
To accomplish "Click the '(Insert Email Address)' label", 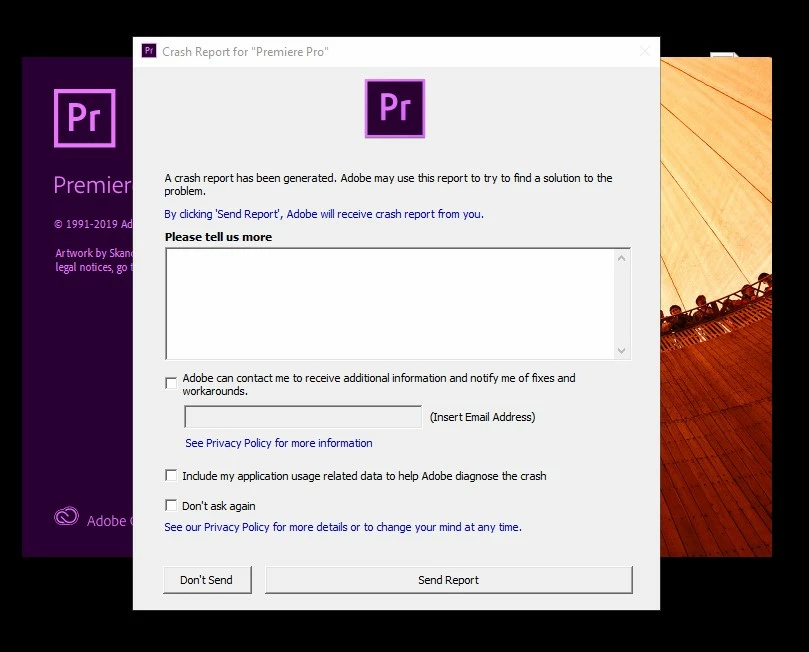I will click(482, 417).
